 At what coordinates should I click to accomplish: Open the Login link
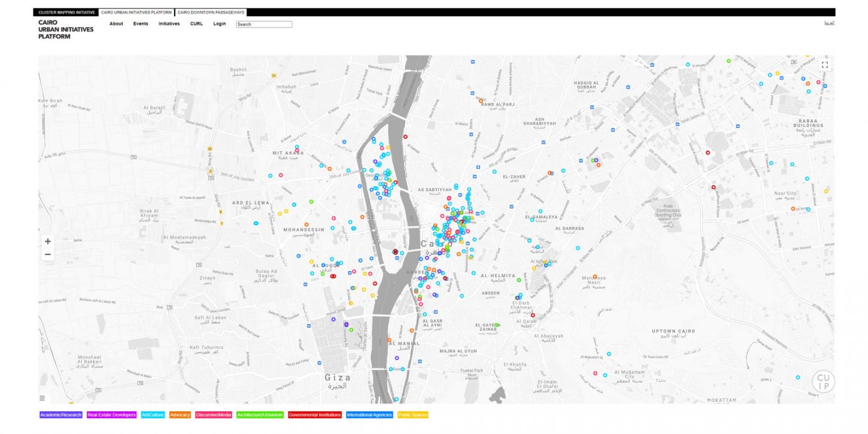(x=220, y=24)
